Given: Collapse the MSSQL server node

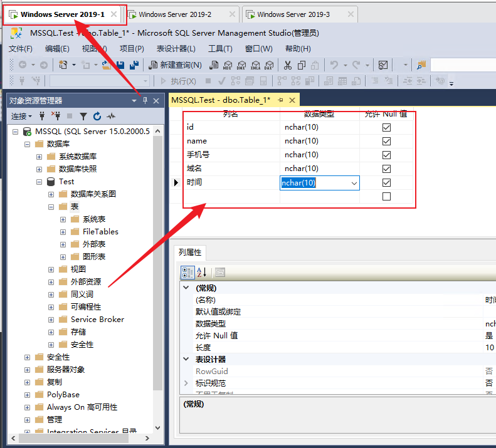Looking at the screenshot, I should [x=15, y=132].
